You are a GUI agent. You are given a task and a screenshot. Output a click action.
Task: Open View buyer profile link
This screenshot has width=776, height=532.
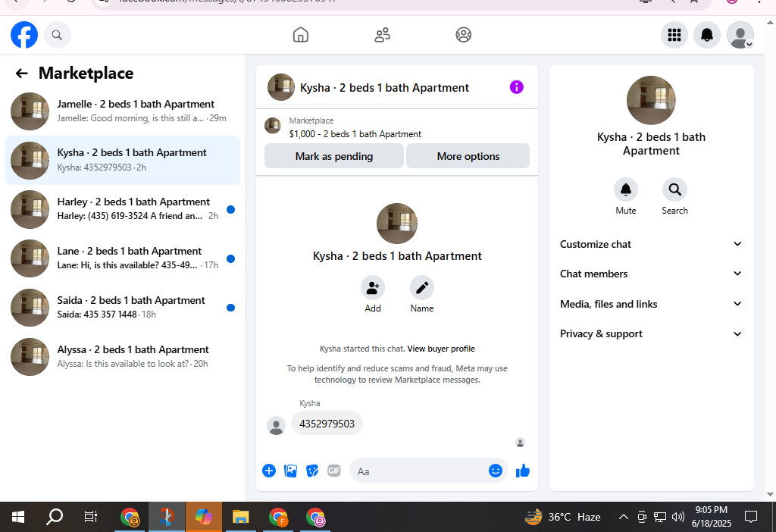coord(441,349)
